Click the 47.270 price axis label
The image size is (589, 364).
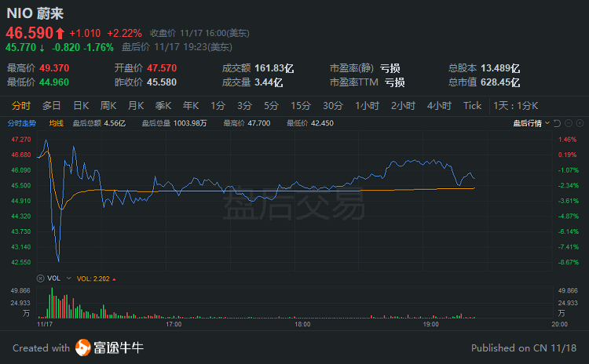pos(21,139)
